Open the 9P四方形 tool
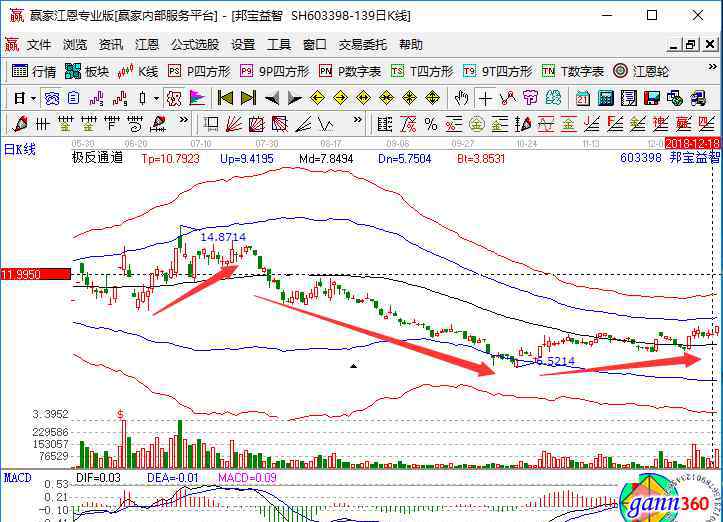This screenshot has width=723, height=522. pos(274,71)
